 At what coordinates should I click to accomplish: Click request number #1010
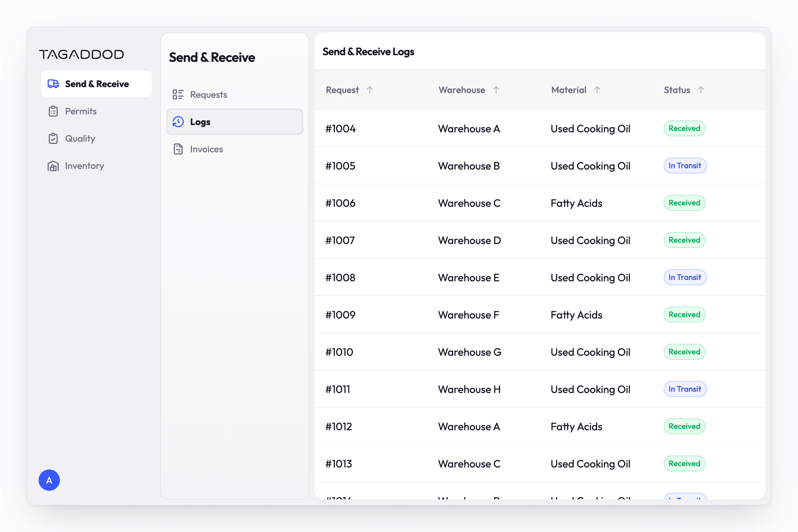339,352
